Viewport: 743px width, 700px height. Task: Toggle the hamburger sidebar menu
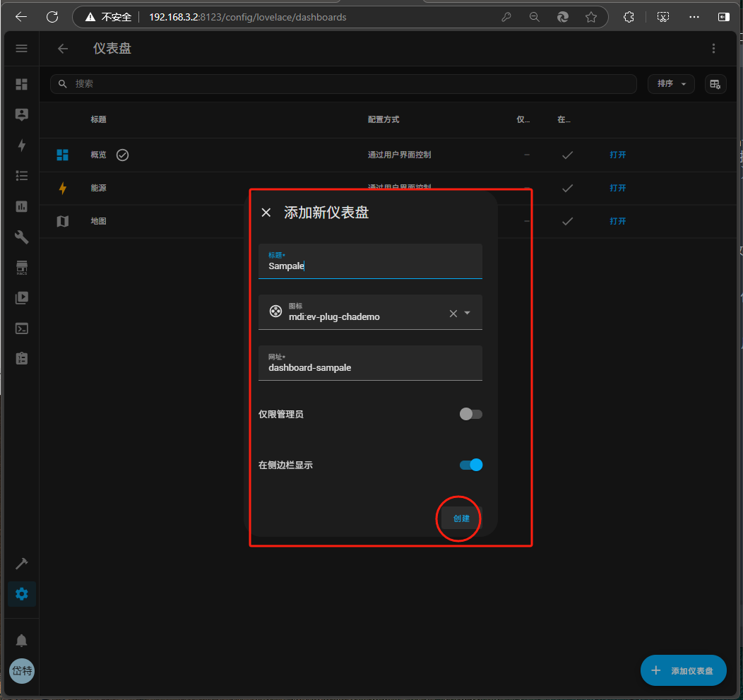[21, 49]
